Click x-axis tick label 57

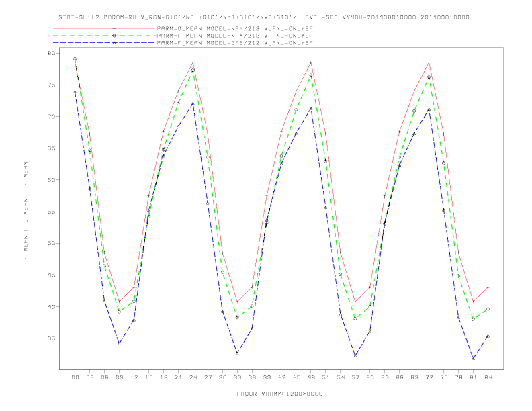pos(355,377)
